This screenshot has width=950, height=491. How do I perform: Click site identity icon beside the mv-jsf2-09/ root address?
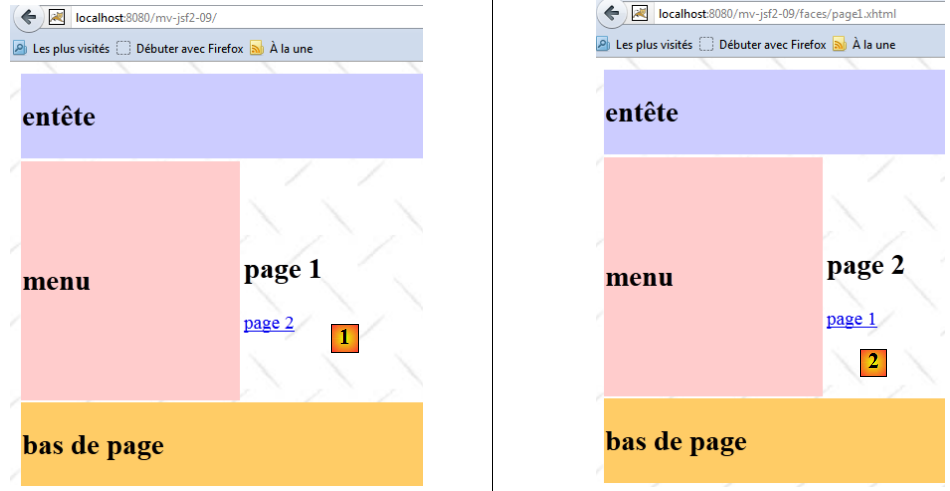[58, 17]
